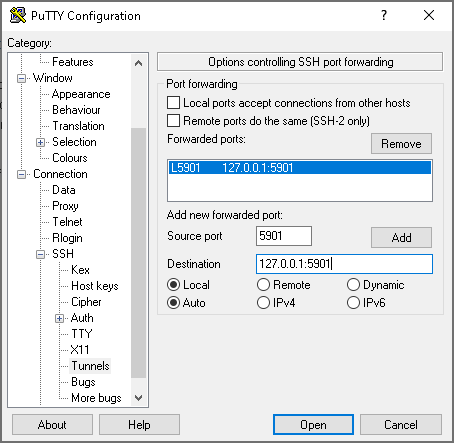Open the Proxy settings
Image resolution: width=454 pixels, height=443 pixels.
[x=65, y=206]
